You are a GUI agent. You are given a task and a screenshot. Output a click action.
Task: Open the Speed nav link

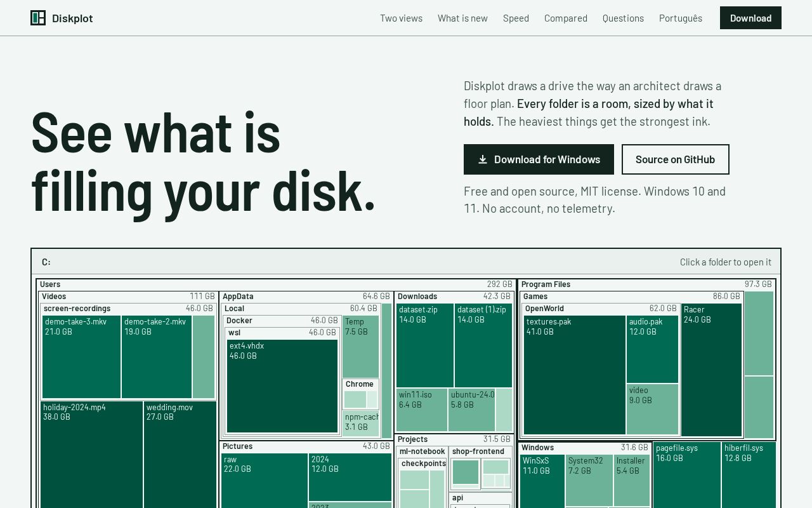[x=516, y=18]
